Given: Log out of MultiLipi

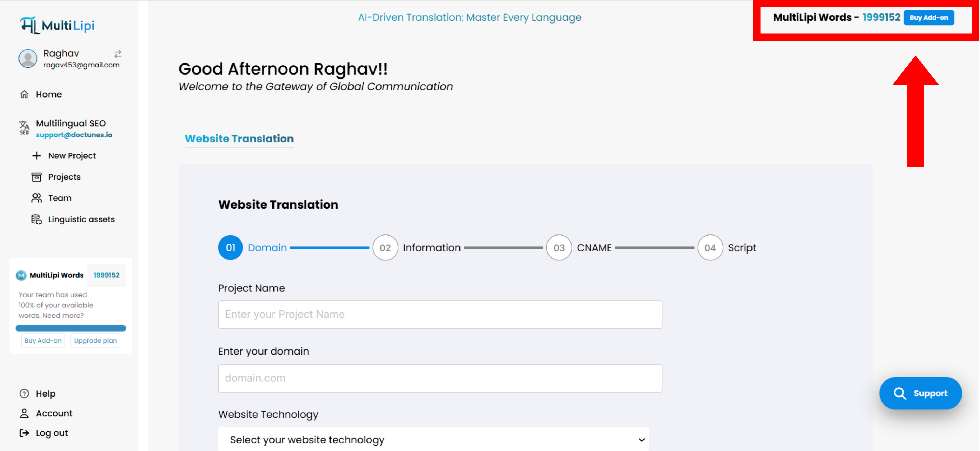Looking at the screenshot, I should coord(52,433).
